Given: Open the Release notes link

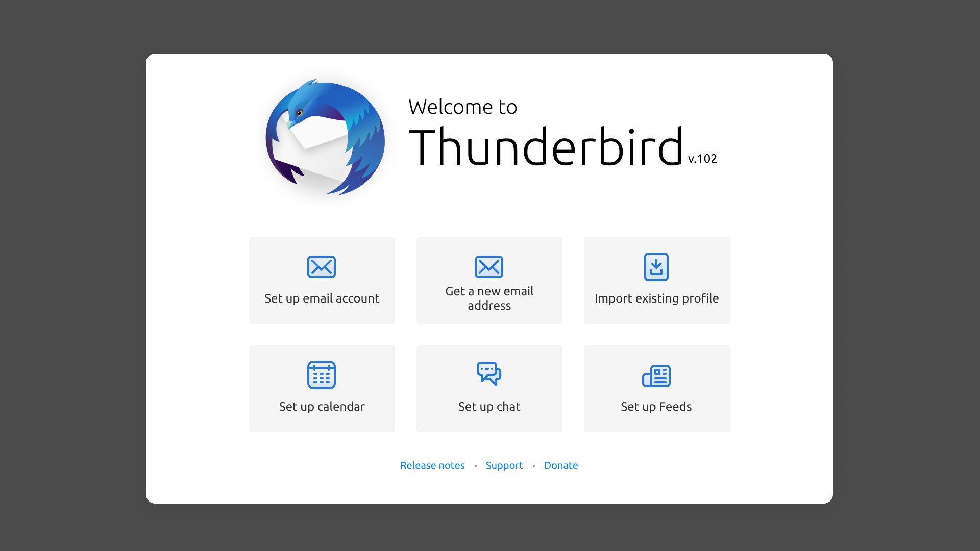Looking at the screenshot, I should 432,465.
